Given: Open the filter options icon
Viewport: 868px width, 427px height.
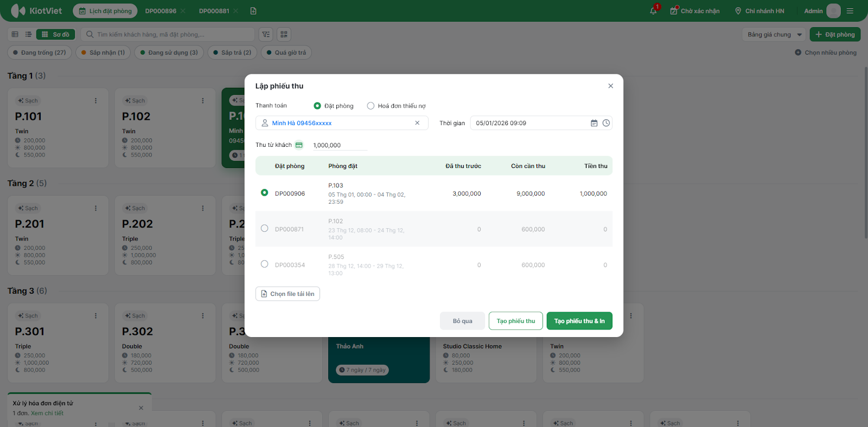Looking at the screenshot, I should coord(266,34).
